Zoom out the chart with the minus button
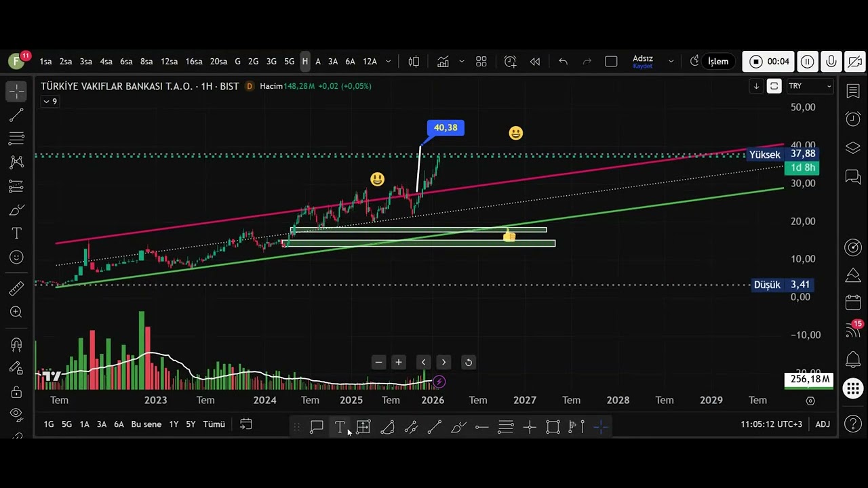Screen dimensions: 868x488 point(379,363)
